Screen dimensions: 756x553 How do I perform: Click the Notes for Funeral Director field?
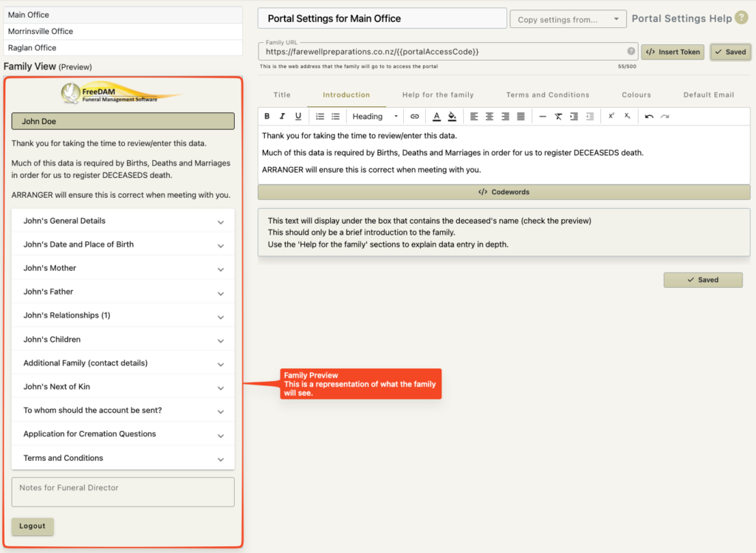123,492
